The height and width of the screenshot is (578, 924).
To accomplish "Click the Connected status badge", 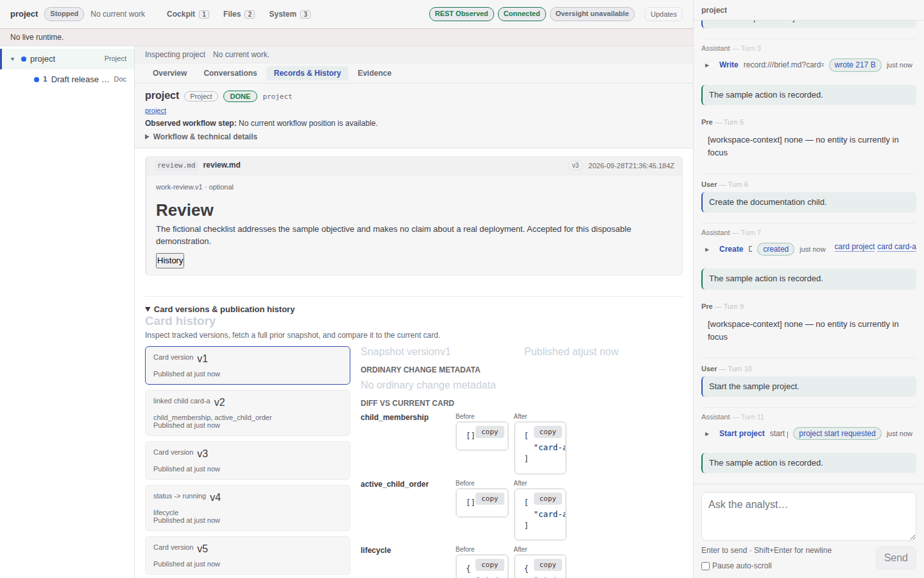I will coord(522,14).
